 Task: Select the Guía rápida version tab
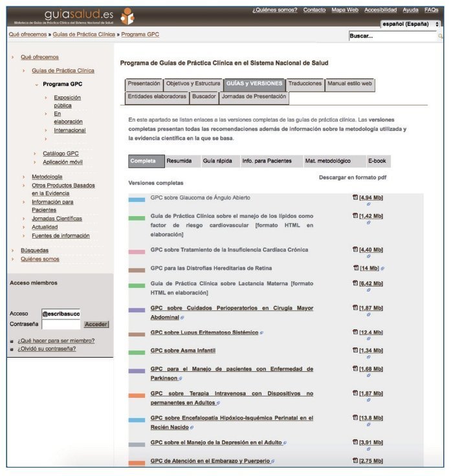click(x=217, y=161)
